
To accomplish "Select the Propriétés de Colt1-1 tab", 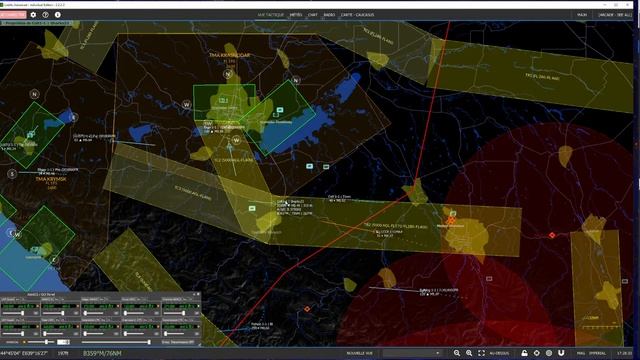I will 37,23.
